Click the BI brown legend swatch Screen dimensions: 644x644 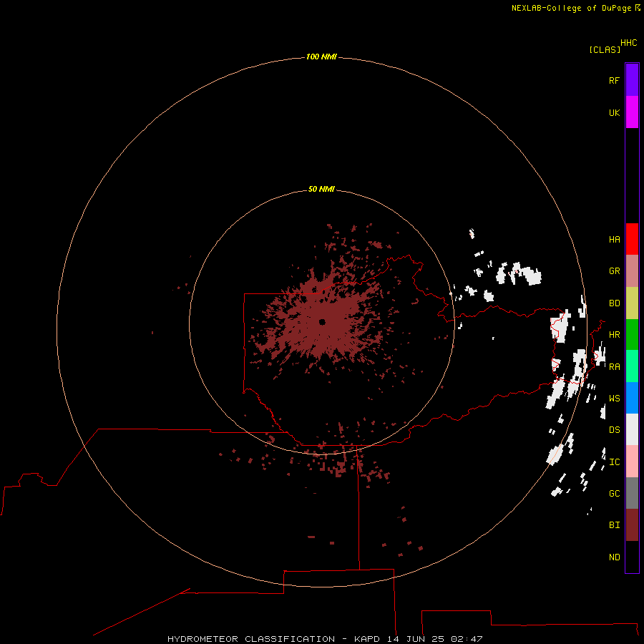coord(632,525)
